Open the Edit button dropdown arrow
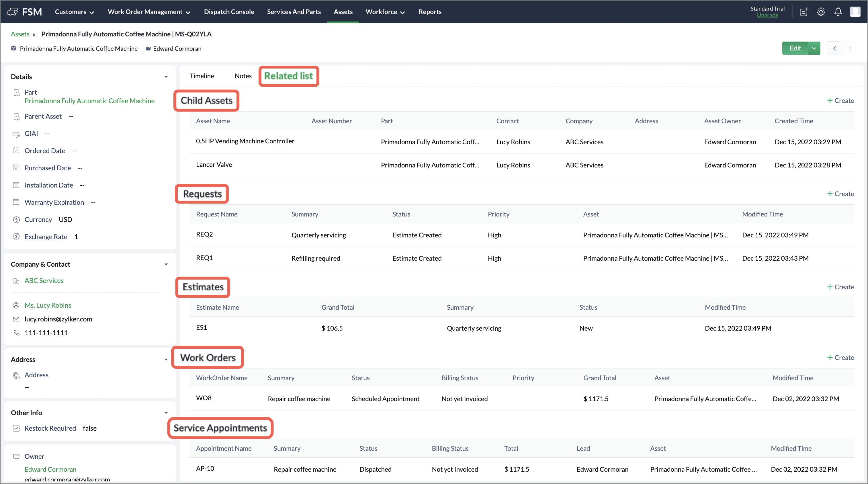 814,48
